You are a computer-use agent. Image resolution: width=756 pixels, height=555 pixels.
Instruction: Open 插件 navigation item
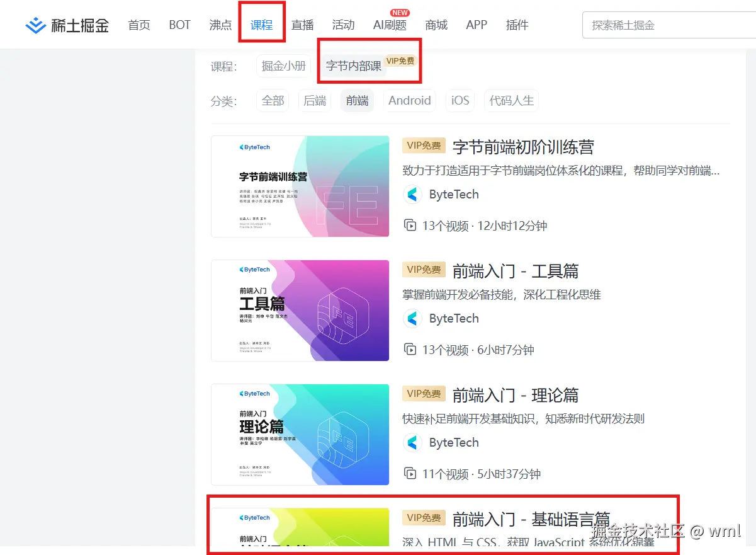click(517, 25)
